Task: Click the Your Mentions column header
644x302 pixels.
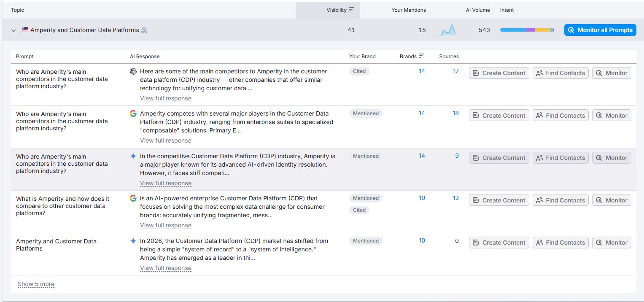Action: [x=409, y=10]
